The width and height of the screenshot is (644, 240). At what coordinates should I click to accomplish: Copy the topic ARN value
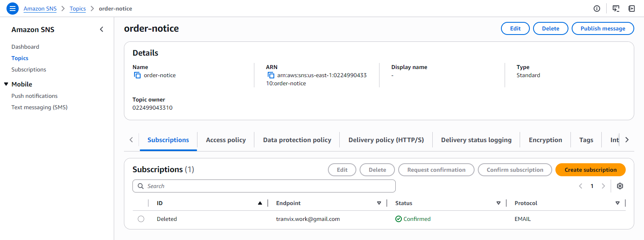coord(271,75)
